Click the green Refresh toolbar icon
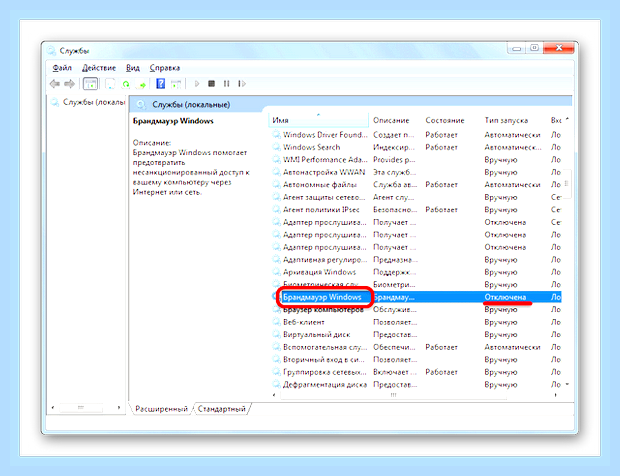Image resolution: width=620 pixels, height=476 pixels. pyautogui.click(x=126, y=84)
